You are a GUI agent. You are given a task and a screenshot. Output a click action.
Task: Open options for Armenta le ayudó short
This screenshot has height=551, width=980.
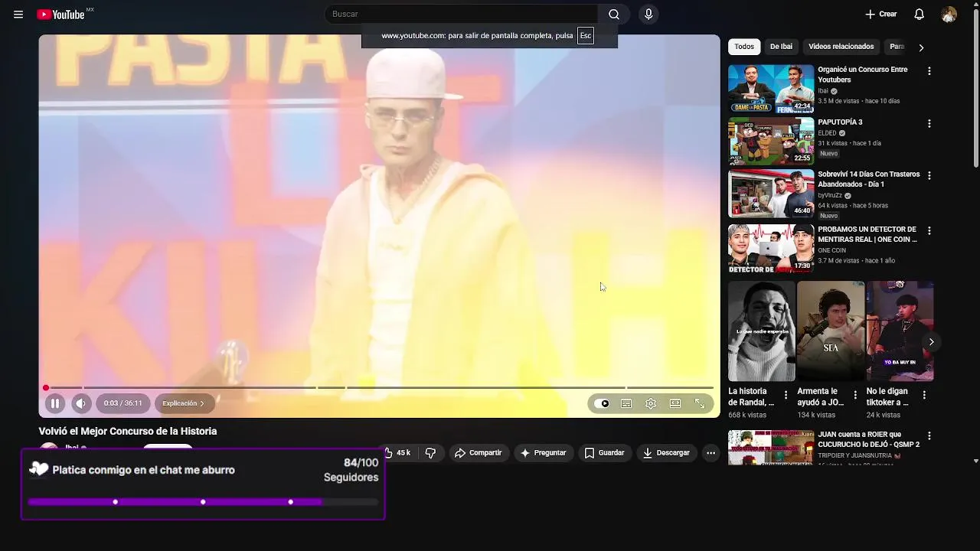[855, 396]
